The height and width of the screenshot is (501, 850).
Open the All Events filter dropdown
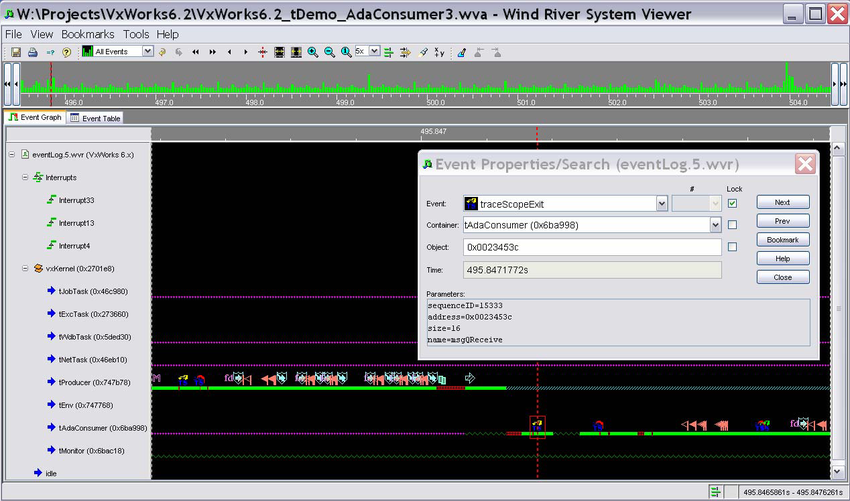coord(147,51)
